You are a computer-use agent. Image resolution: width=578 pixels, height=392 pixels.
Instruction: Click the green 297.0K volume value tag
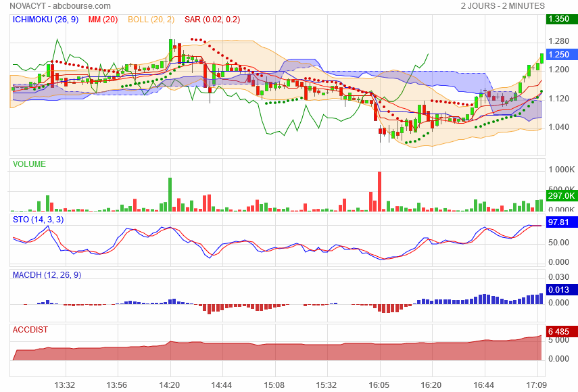tap(562, 196)
